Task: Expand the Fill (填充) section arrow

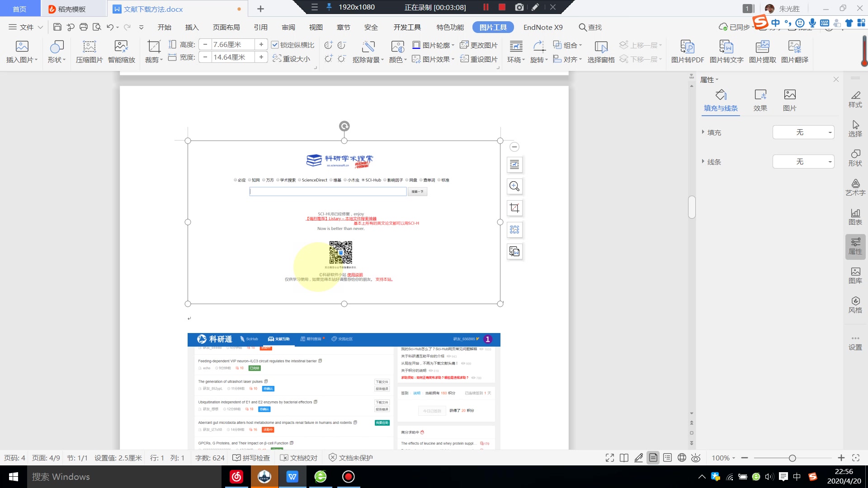Action: point(703,132)
